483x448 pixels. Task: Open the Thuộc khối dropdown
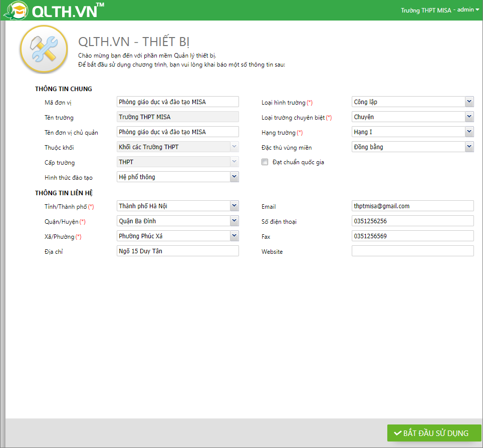[x=234, y=147]
